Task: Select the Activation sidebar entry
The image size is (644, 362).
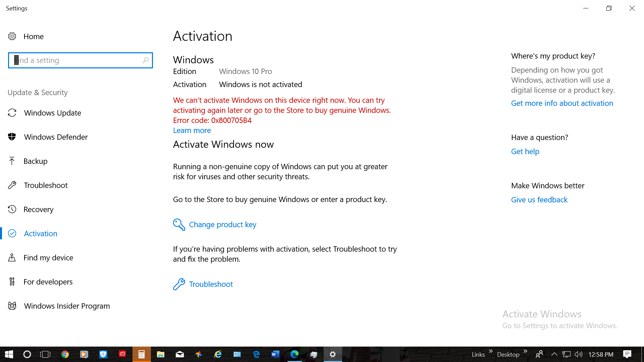Action: [41, 233]
